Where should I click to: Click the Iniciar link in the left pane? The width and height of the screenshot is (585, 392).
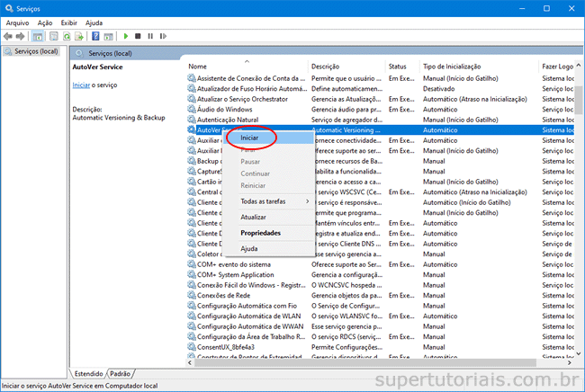[x=81, y=85]
